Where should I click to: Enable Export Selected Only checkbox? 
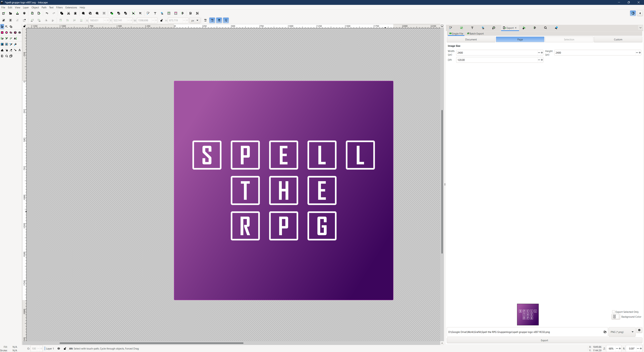pyautogui.click(x=613, y=312)
